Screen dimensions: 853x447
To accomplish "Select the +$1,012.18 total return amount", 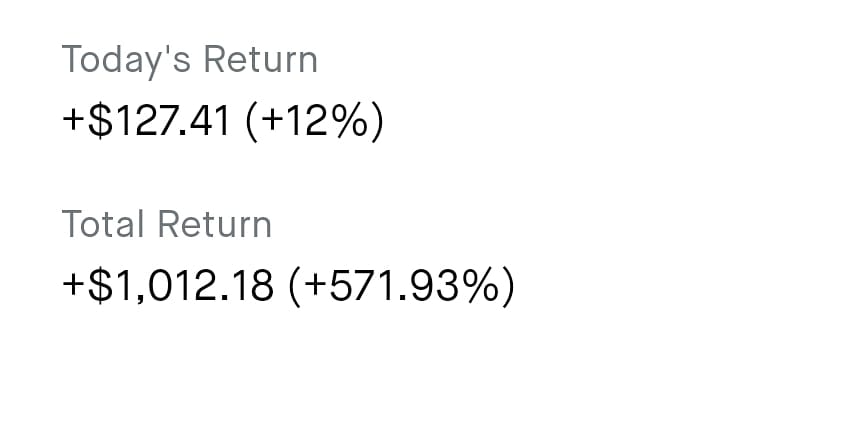I will (168, 287).
